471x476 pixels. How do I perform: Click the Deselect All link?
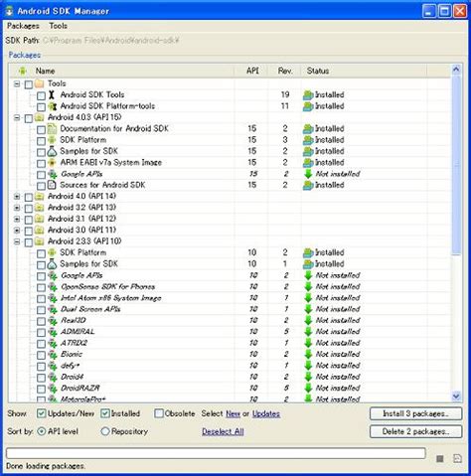click(x=223, y=431)
